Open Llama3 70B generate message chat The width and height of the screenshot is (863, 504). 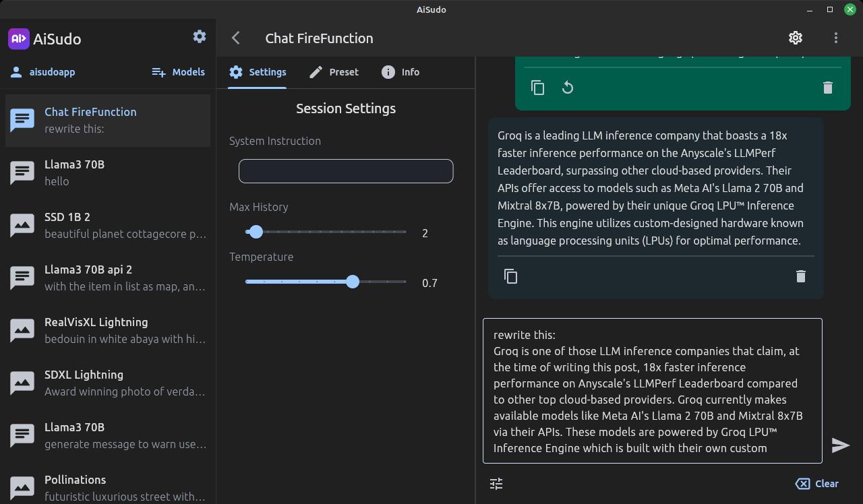pos(108,435)
